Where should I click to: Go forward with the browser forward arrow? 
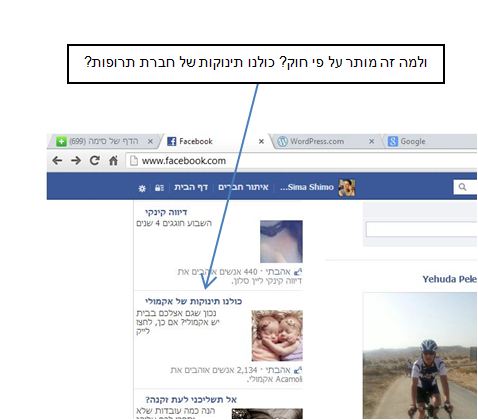click(76, 161)
